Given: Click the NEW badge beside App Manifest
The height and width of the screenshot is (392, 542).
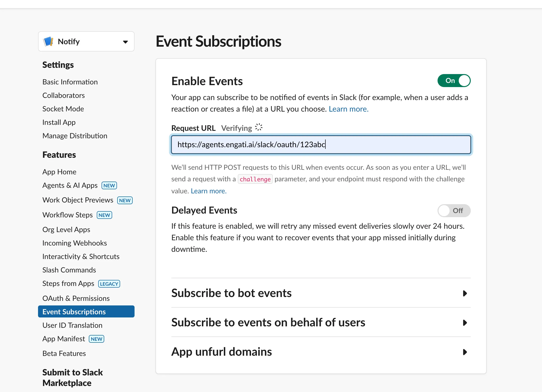Looking at the screenshot, I should coord(97,339).
